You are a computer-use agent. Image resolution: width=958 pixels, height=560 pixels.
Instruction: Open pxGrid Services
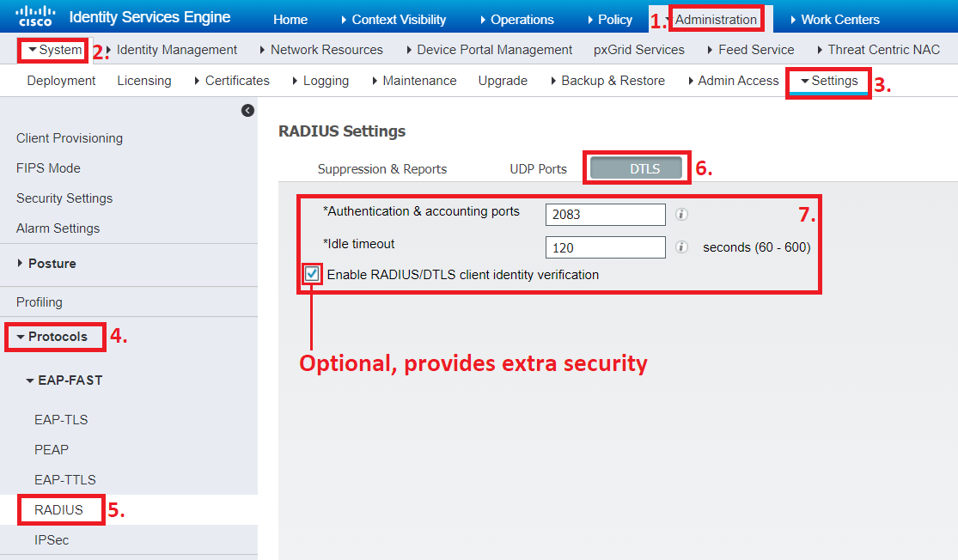point(638,49)
